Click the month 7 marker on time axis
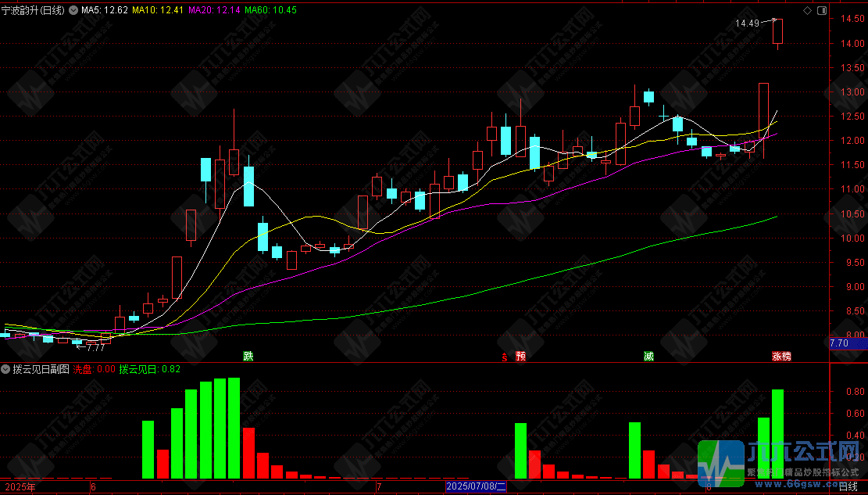Screen dimensions: 868x495 (x=379, y=488)
